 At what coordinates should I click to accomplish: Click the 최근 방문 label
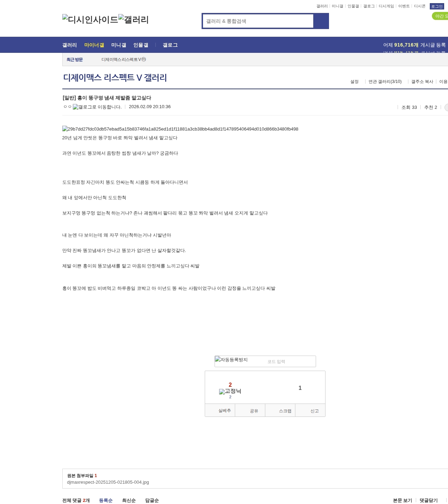click(x=75, y=59)
